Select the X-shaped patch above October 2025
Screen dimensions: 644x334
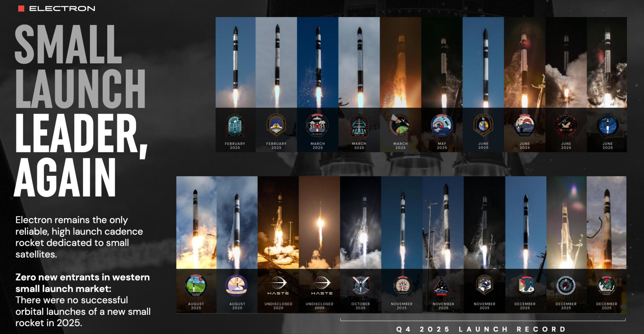pos(361,286)
